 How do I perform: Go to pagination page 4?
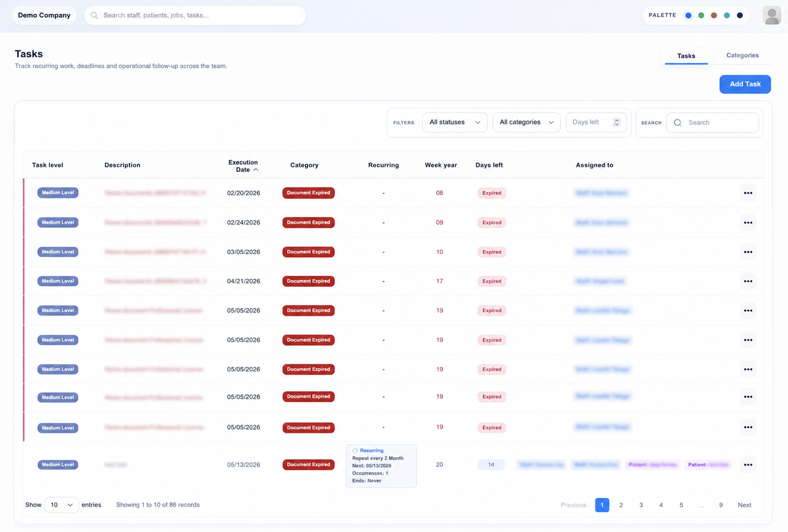[661, 505]
